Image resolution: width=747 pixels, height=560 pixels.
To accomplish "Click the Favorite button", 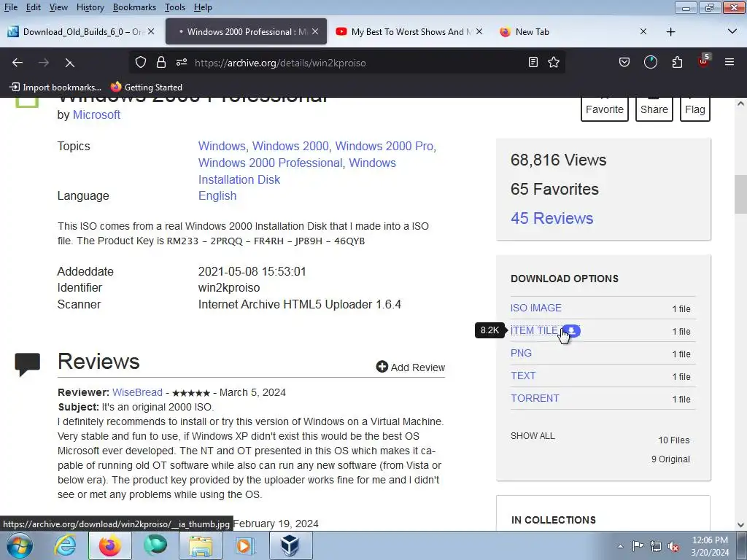I will click(x=605, y=109).
